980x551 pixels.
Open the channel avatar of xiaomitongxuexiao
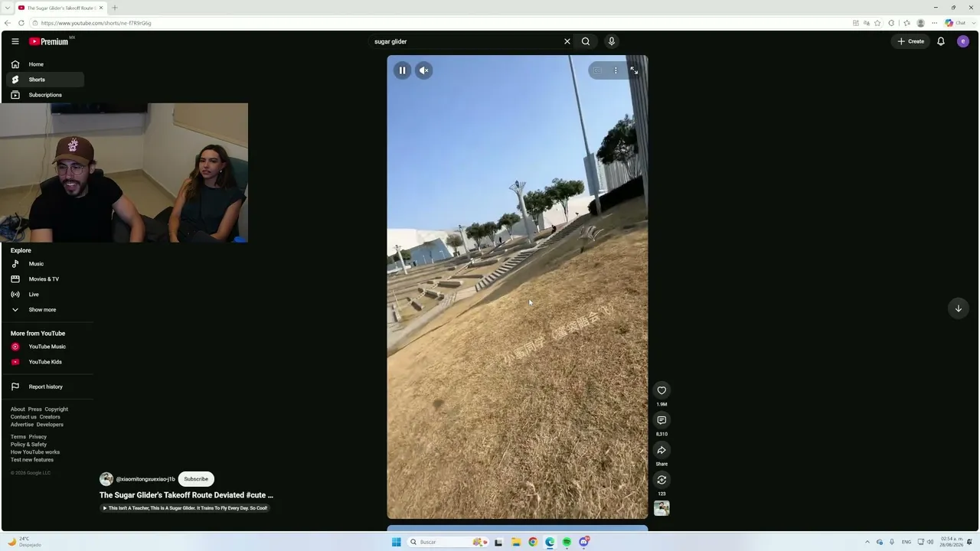[x=106, y=479]
